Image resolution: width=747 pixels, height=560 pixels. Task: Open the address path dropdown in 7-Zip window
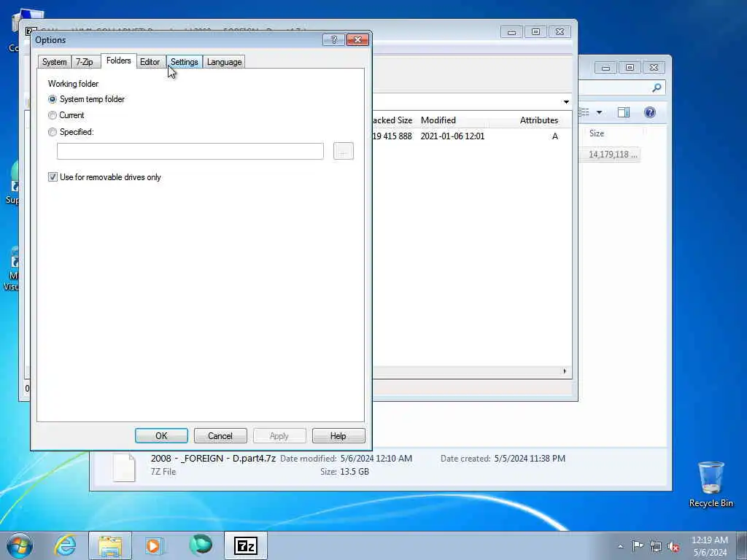566,102
